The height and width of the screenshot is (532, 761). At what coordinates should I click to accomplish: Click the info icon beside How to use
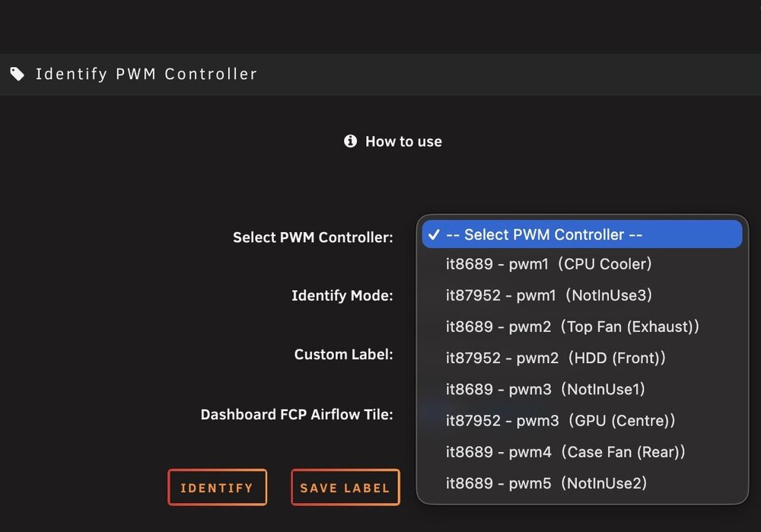tap(350, 142)
